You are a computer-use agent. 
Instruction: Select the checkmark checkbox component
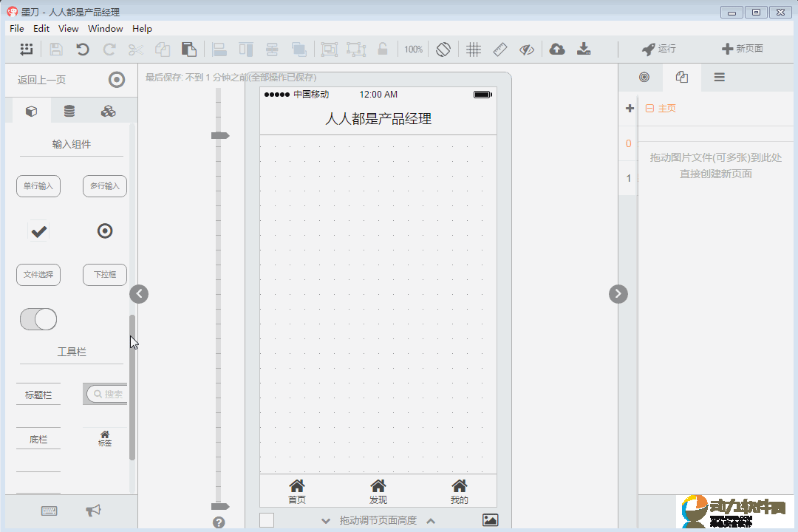tap(38, 231)
